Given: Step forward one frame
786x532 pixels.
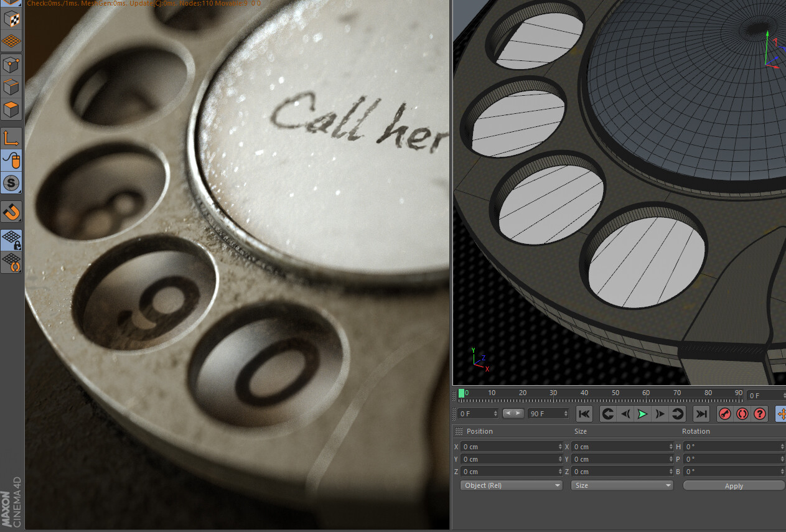Looking at the screenshot, I should pyautogui.click(x=660, y=414).
